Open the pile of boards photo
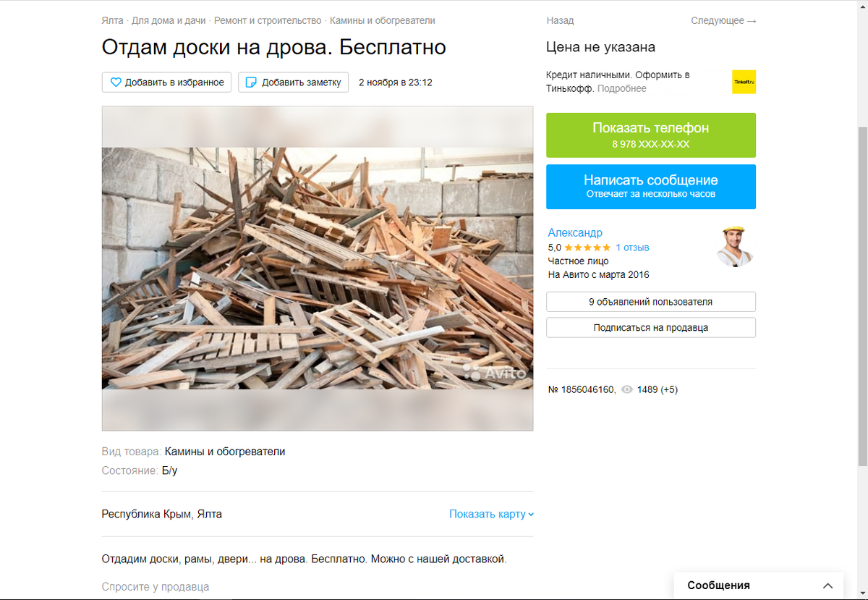The height and width of the screenshot is (600, 868). point(318,269)
